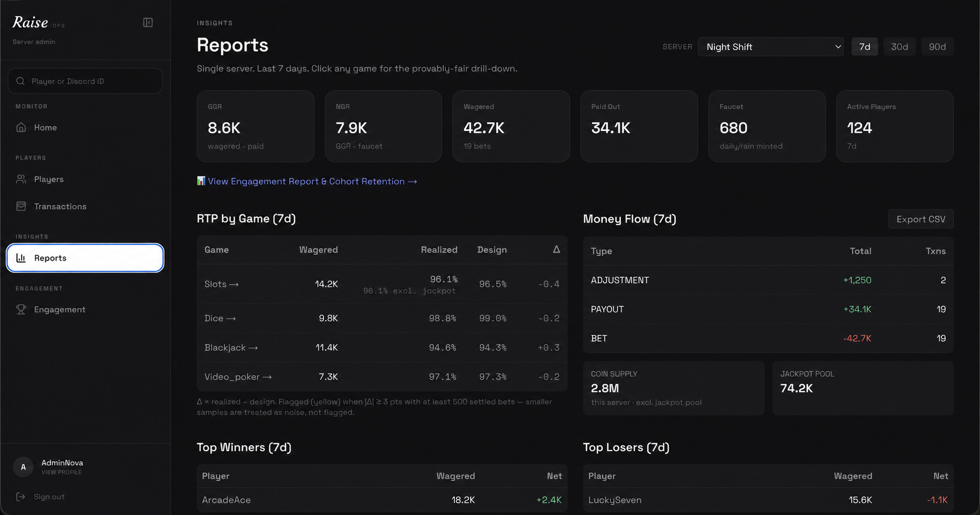Click the ADJUSTMENT total +1,250
The image size is (980, 515).
pyautogui.click(x=857, y=280)
